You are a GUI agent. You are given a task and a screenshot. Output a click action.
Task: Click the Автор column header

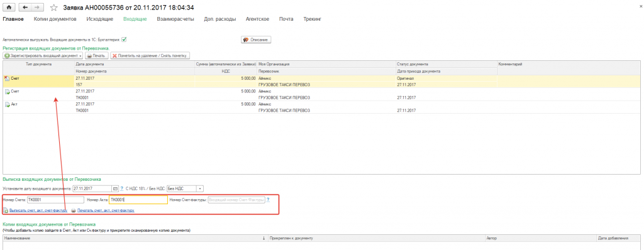(540, 238)
